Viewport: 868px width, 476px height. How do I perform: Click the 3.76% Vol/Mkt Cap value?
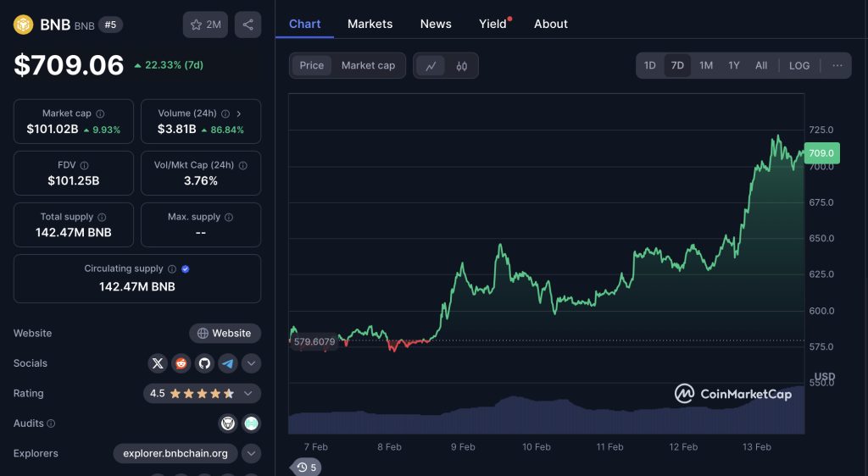tap(200, 180)
